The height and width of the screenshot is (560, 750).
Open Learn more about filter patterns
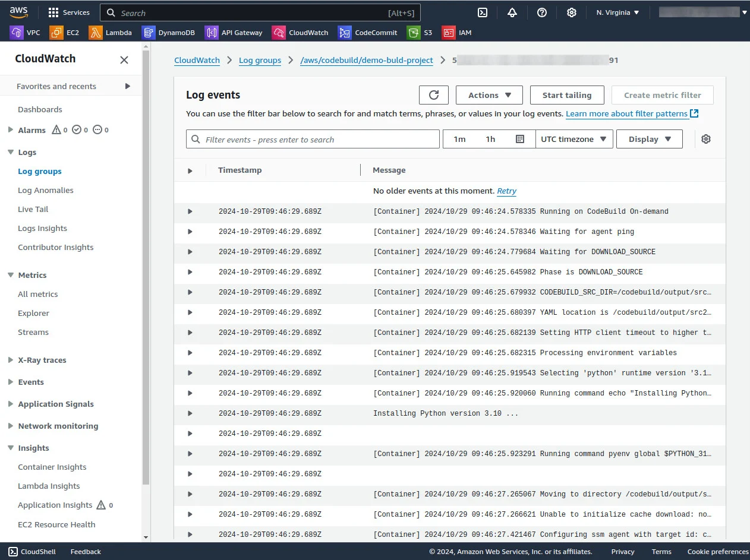(632, 113)
